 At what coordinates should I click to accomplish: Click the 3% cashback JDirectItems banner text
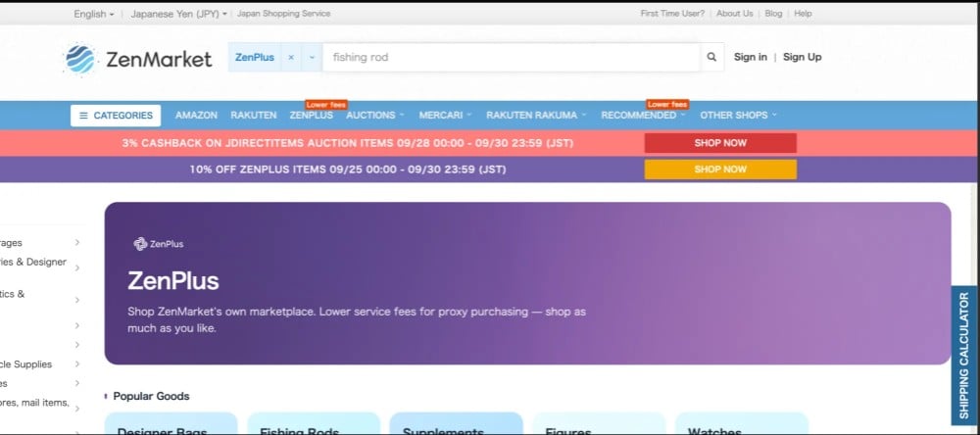click(x=348, y=143)
